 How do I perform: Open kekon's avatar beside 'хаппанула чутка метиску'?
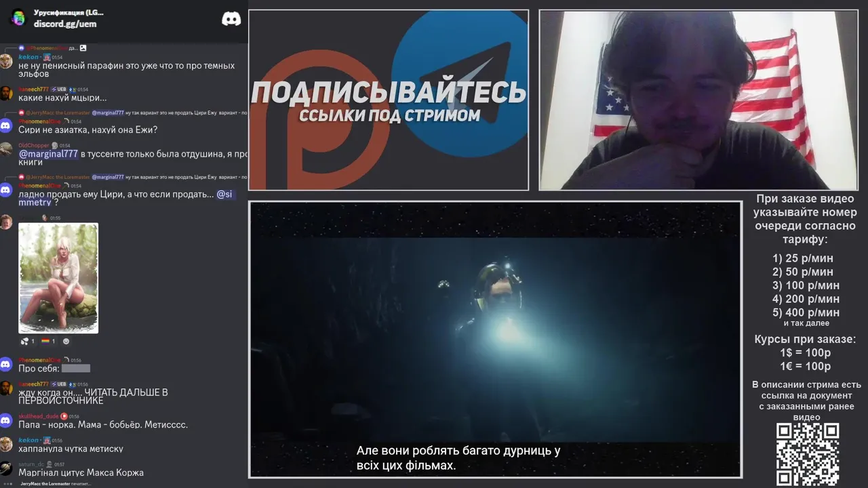pyautogui.click(x=6, y=445)
